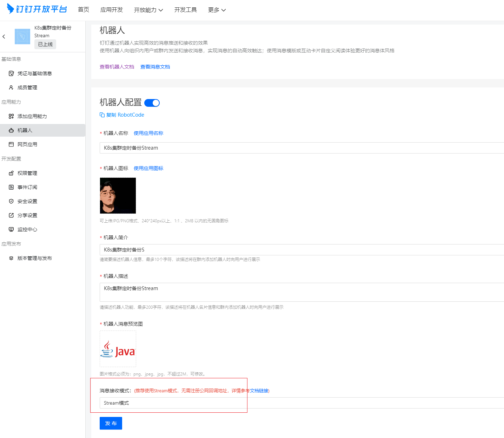Click the DingTalk Open Platform logo
The width and height of the screenshot is (504, 438).
(x=37, y=9)
